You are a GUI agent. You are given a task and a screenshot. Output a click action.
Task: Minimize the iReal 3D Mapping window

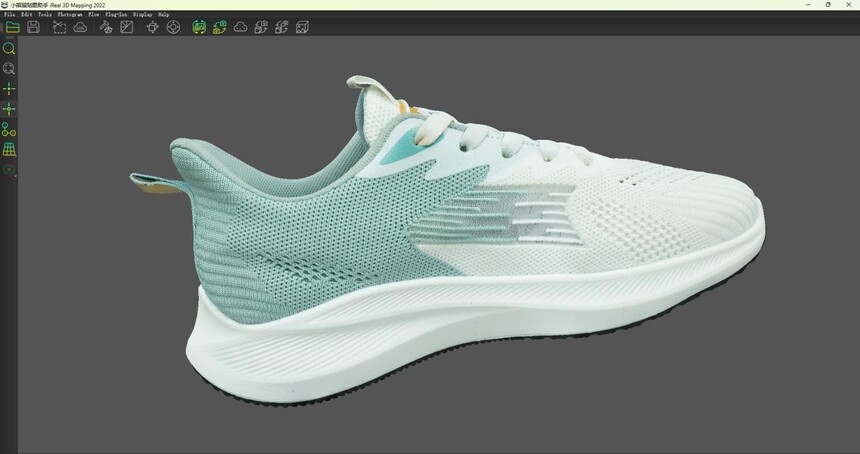tap(808, 4)
